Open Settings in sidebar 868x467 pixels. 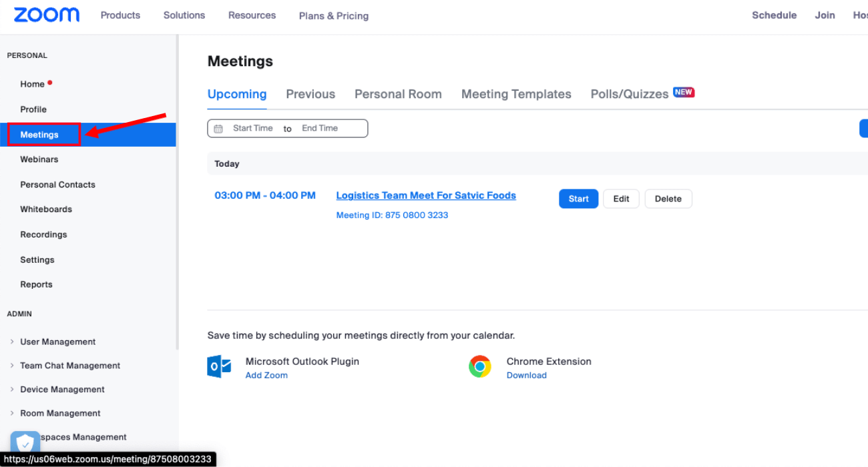coord(37,260)
